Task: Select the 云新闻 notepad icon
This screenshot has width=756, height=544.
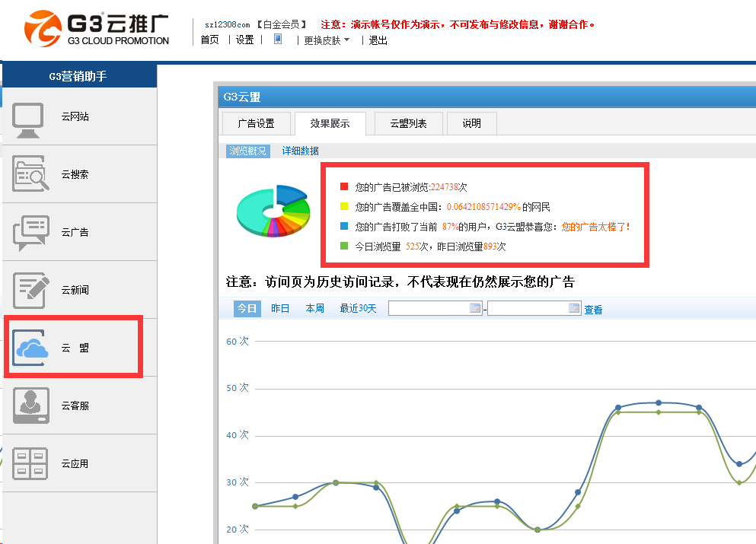Action: pos(30,290)
